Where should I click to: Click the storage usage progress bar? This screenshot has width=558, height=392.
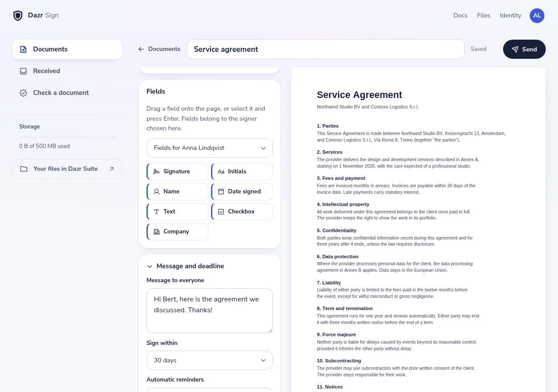coord(67,137)
